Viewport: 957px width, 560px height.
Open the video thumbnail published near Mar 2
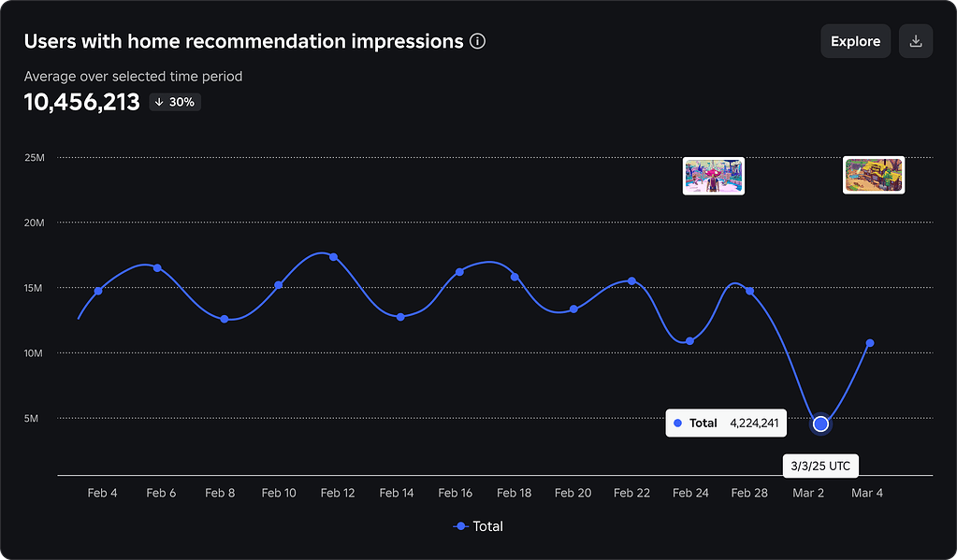point(873,174)
